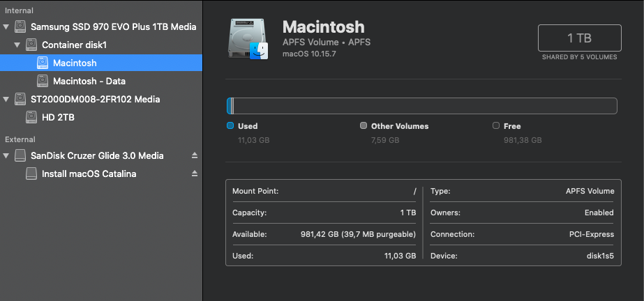Click the 981,42 GB available value
644x301 pixels.
(x=358, y=235)
